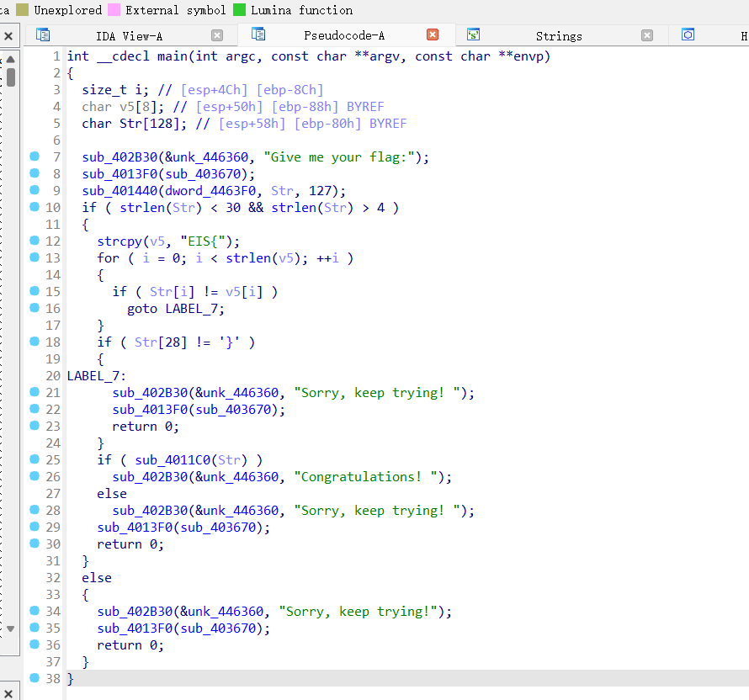Click return 0 on line 36

click(130, 645)
